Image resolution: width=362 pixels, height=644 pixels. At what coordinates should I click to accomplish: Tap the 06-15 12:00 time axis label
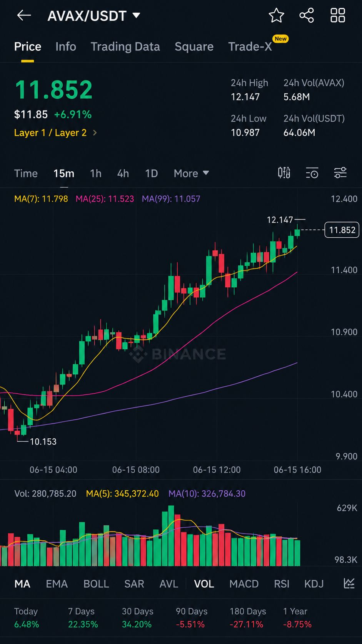pos(217,470)
